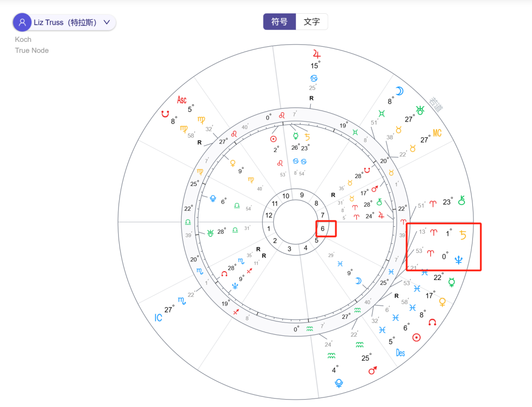Select inner Saturn glyph at 23° Cancer

[307, 137]
